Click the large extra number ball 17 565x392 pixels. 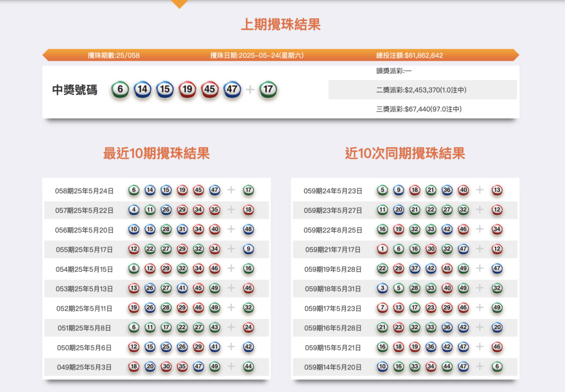point(268,89)
